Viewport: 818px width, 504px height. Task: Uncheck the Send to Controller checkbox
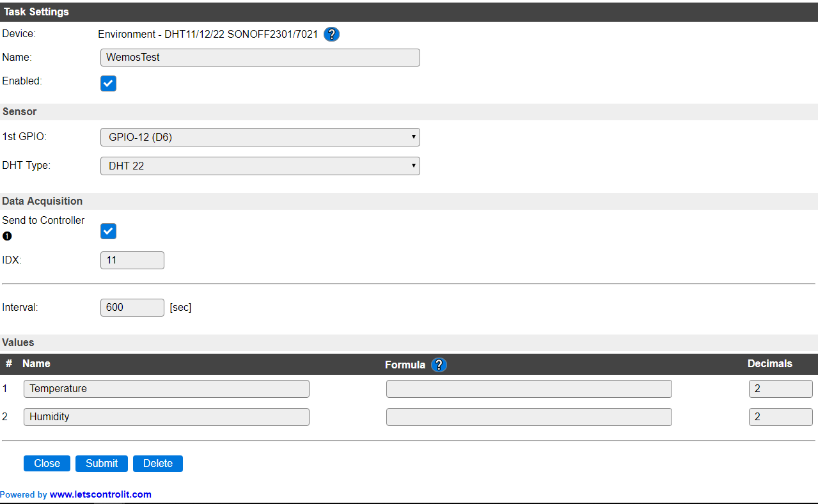point(108,232)
